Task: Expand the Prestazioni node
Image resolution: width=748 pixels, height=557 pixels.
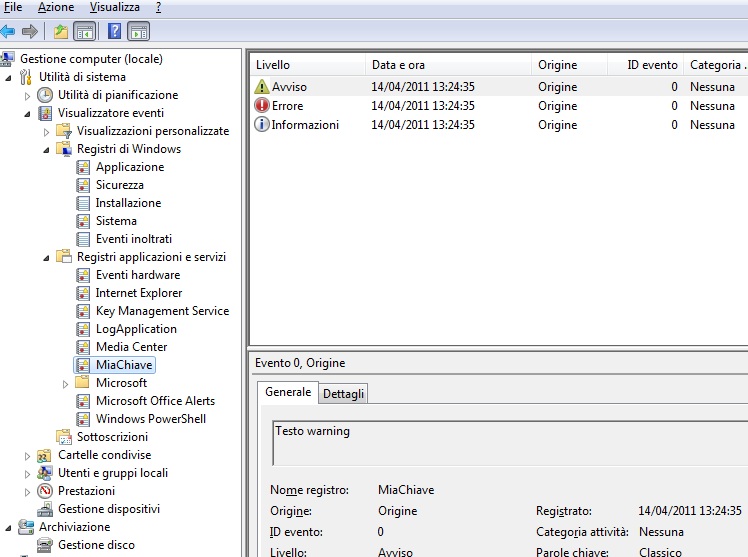Action: coord(27,492)
